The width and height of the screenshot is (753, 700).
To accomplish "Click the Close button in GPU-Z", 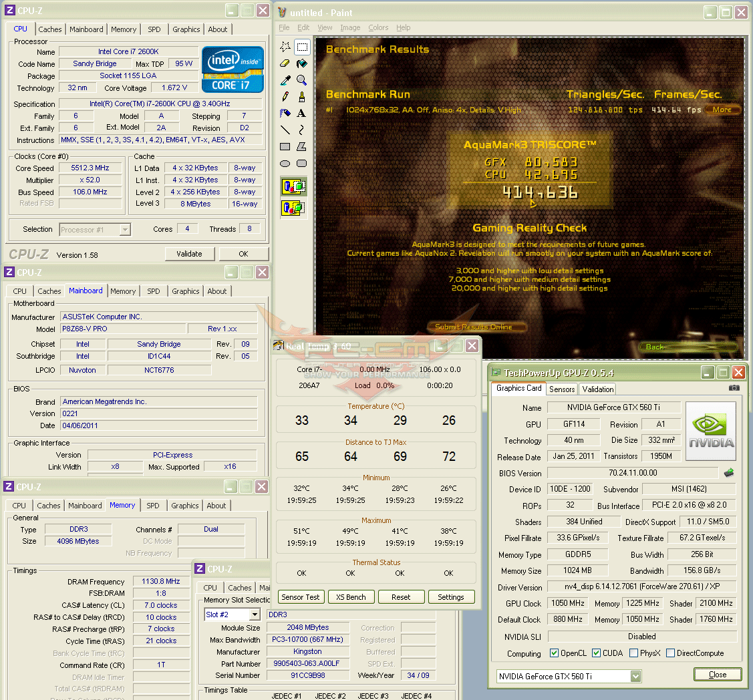I will click(718, 675).
